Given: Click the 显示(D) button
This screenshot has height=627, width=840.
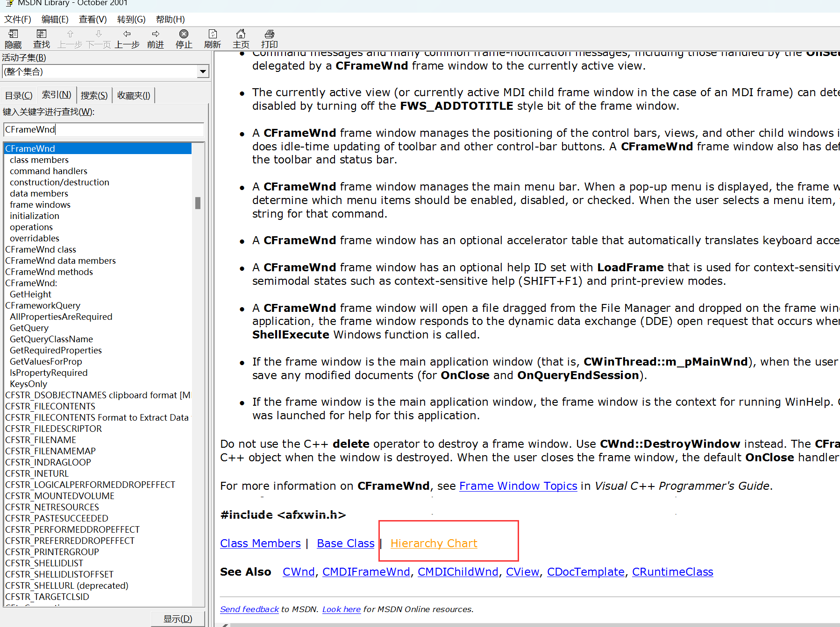Looking at the screenshot, I should 178,619.
